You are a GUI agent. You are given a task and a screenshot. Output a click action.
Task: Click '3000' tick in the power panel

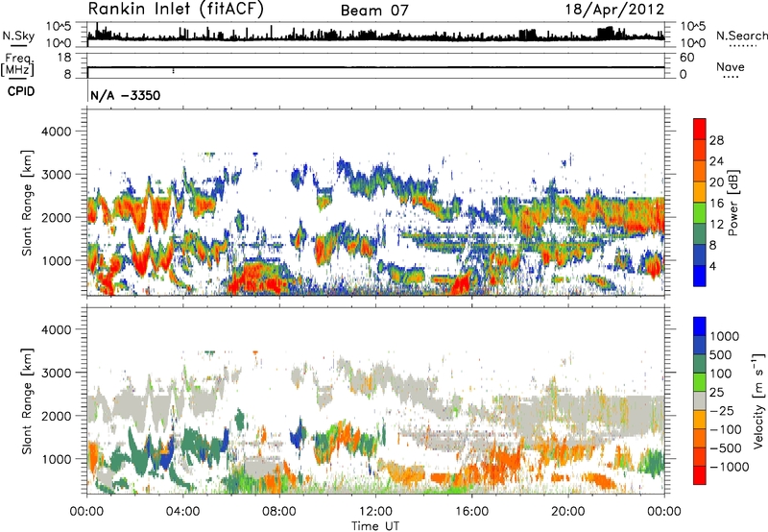56,175
